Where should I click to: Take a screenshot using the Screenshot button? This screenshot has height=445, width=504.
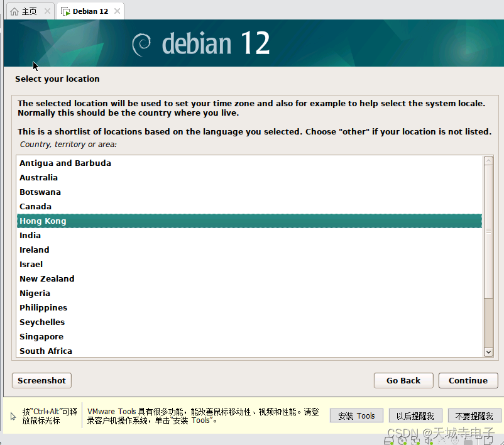(x=41, y=380)
